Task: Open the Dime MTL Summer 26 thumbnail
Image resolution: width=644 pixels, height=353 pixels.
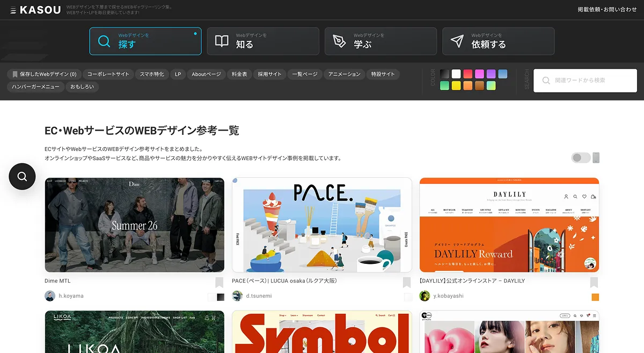Action: click(135, 225)
